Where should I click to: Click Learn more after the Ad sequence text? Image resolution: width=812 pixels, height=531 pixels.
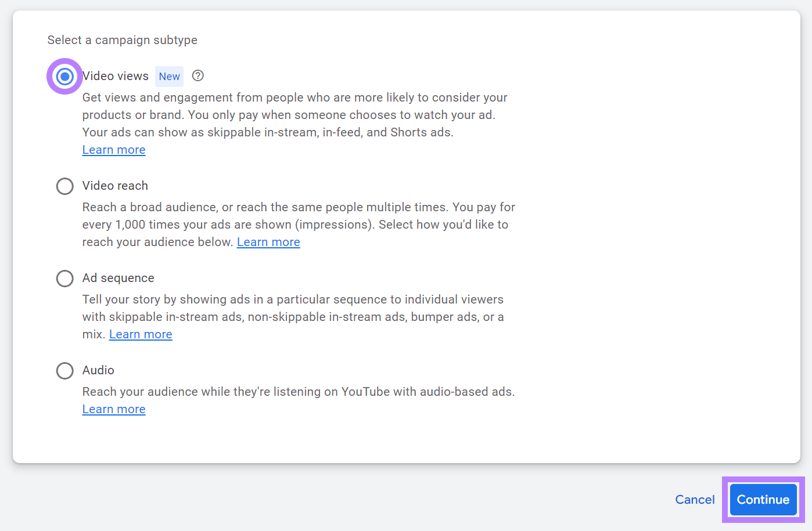coord(141,334)
